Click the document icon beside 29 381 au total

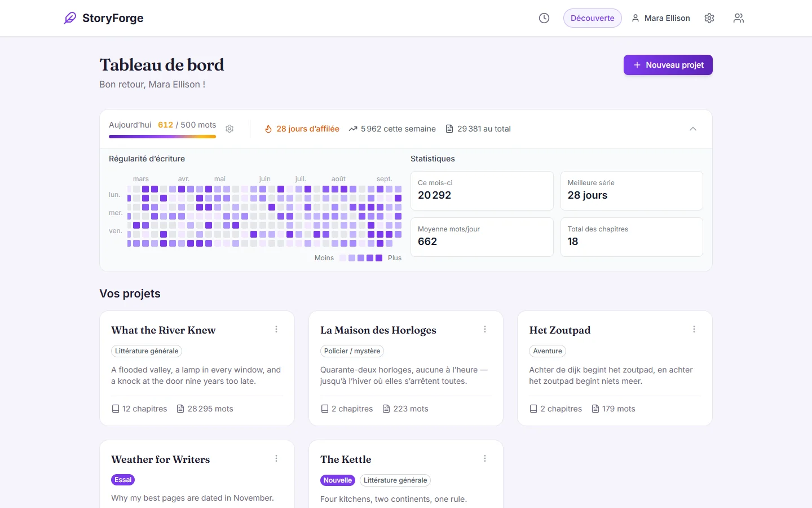449,129
